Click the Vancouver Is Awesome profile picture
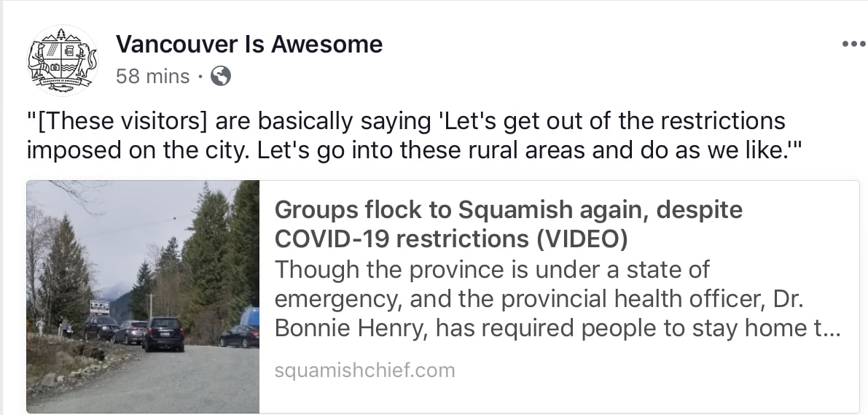Image resolution: width=868 pixels, height=415 pixels. point(62,61)
